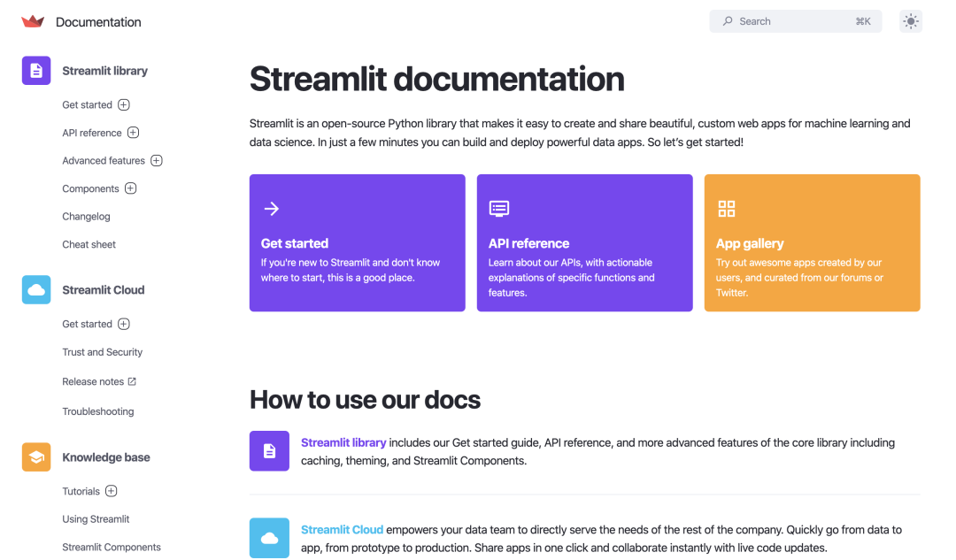Click the arrow icon on Get started card
This screenshot has height=560, width=956.
[x=272, y=209]
